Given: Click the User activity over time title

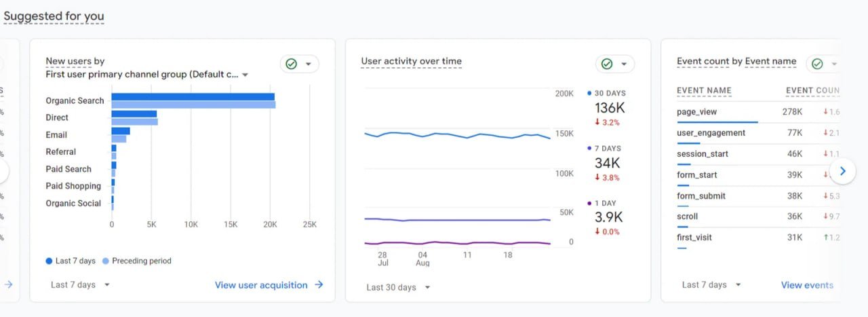Looking at the screenshot, I should click(x=411, y=61).
